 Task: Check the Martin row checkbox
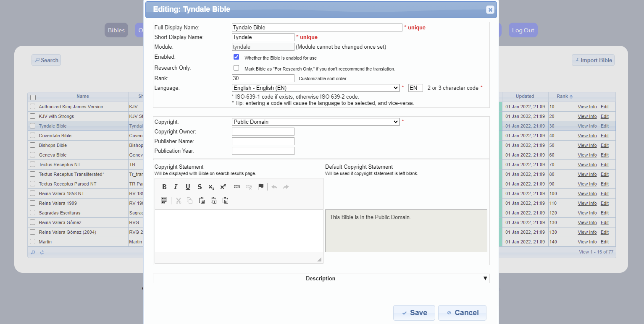tap(33, 242)
